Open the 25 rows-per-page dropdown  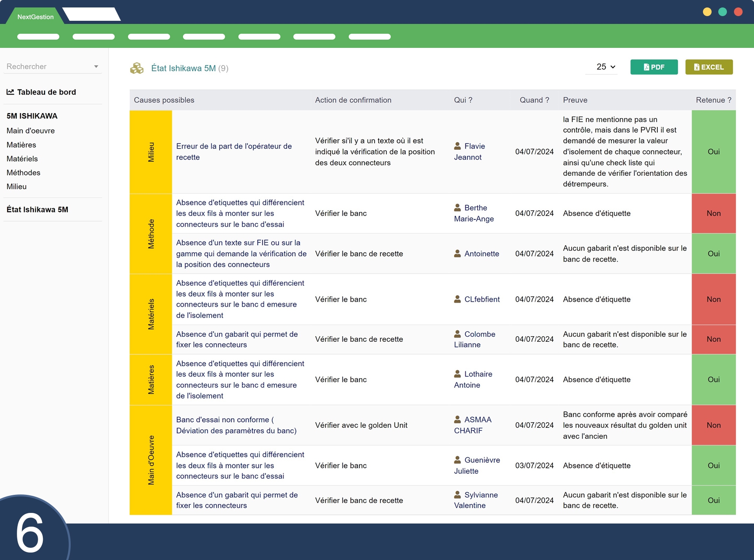[x=606, y=67]
